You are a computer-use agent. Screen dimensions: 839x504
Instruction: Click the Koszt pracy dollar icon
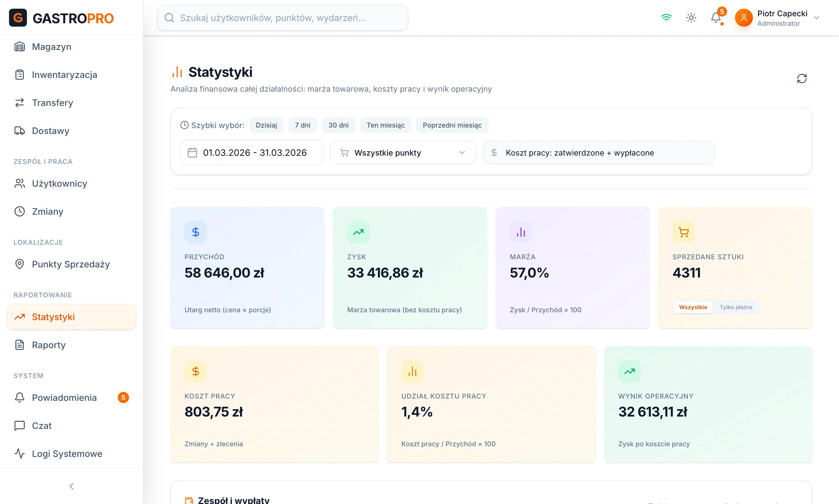196,371
